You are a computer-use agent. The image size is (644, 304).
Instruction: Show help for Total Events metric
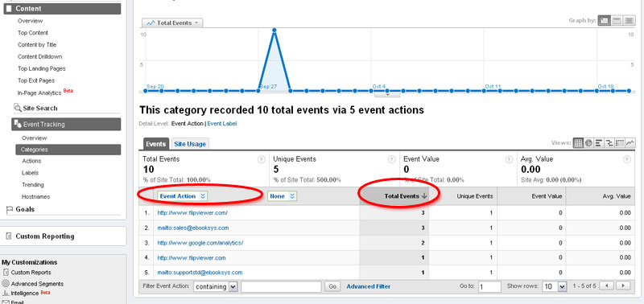click(x=261, y=159)
